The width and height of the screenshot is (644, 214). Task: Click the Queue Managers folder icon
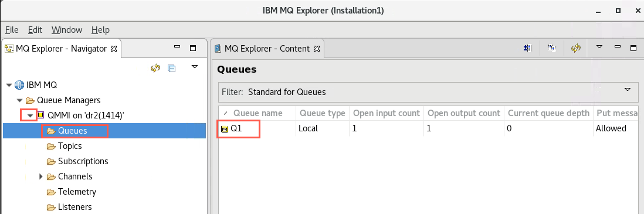pyautogui.click(x=30, y=100)
